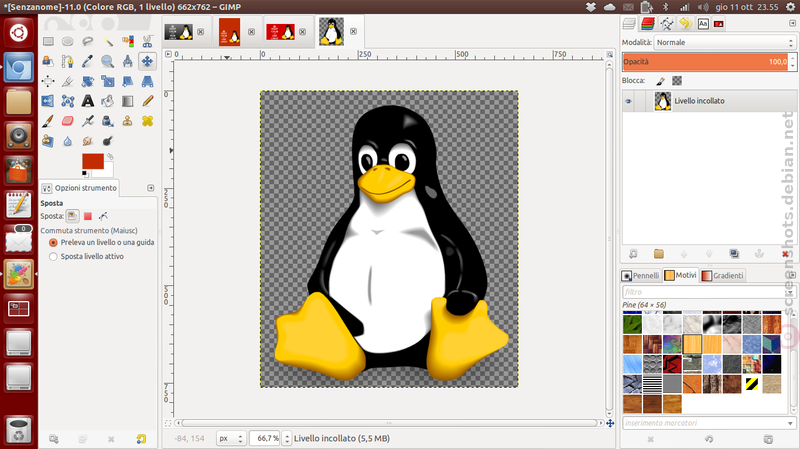
Task: Open the Paths tab in layers dock
Action: [x=666, y=23]
